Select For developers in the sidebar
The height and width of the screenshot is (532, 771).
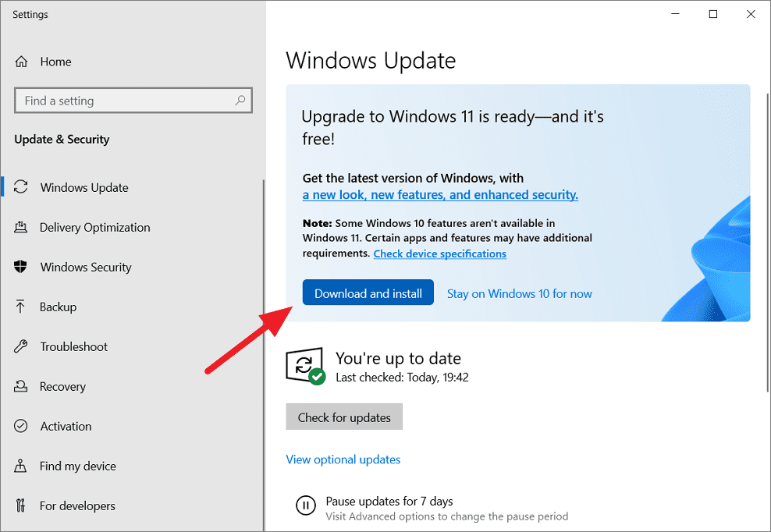[x=76, y=505]
